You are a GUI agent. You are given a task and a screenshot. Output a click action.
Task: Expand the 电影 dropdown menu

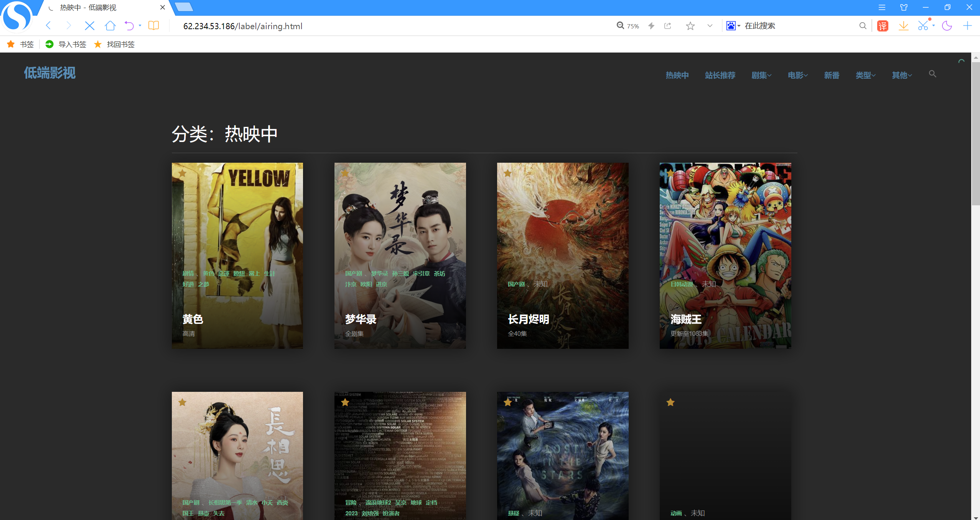tap(797, 75)
